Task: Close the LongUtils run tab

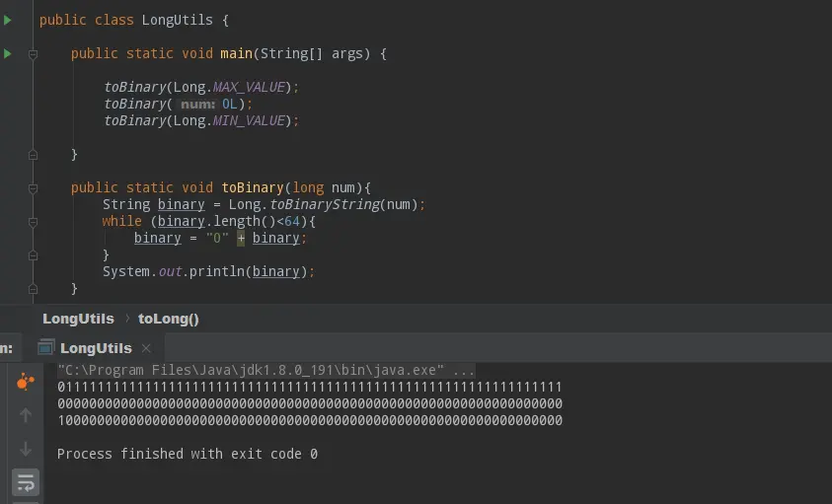Action: pyautogui.click(x=146, y=348)
